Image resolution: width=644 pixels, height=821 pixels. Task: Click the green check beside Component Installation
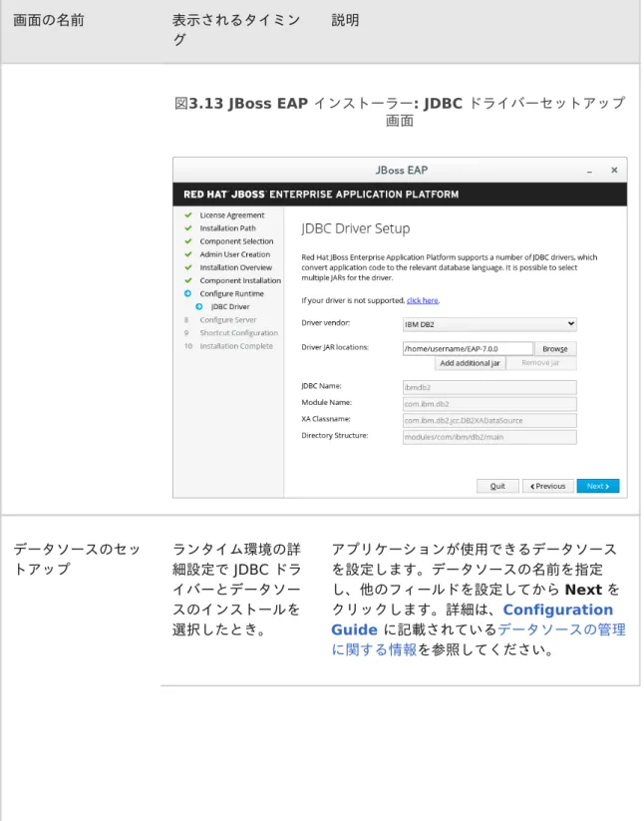point(187,280)
